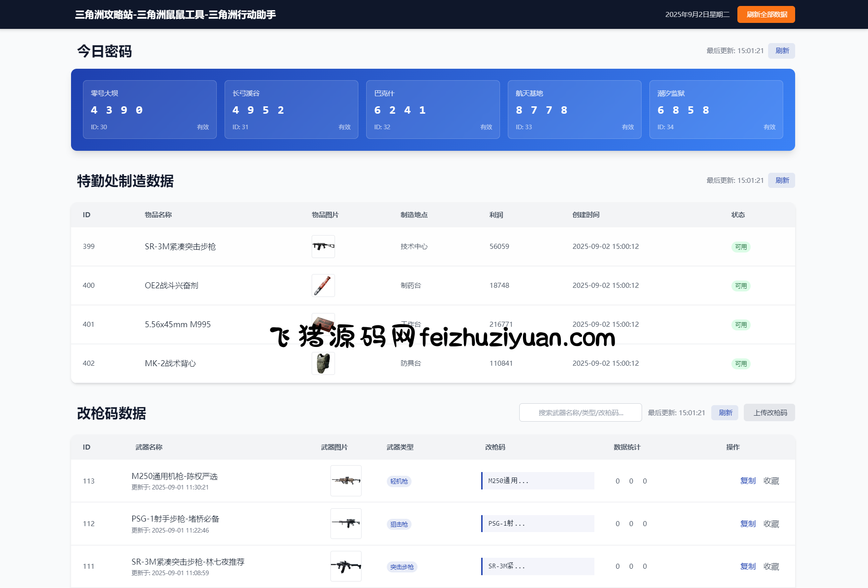868x588 pixels.
Task: Click the profit value 18748
Action: coord(499,286)
